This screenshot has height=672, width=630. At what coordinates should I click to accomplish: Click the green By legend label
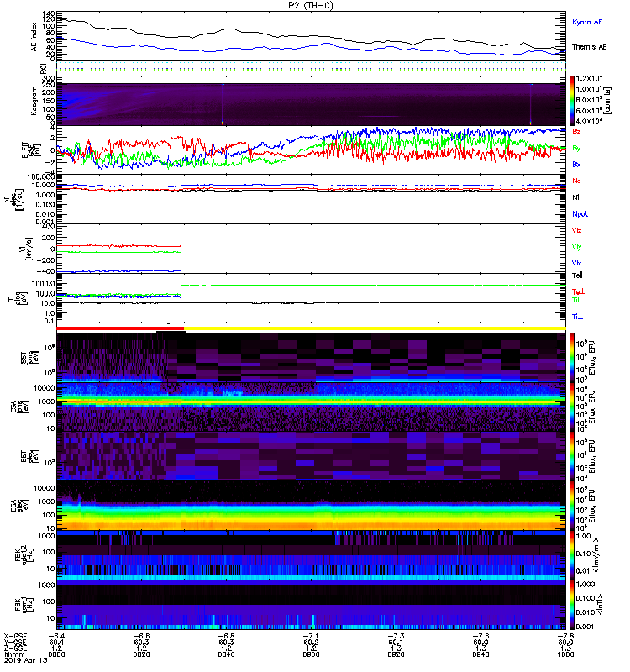576,149
